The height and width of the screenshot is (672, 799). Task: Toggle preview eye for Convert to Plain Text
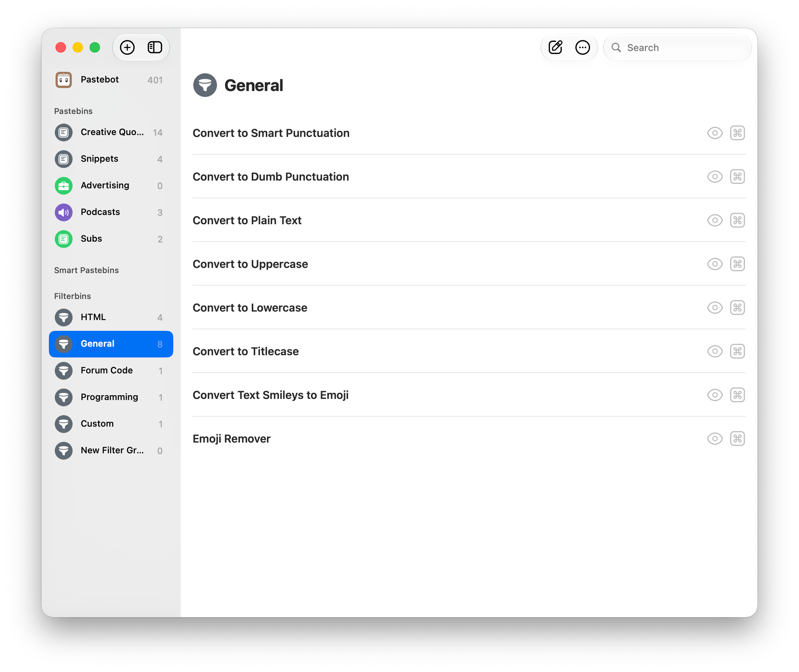pyautogui.click(x=715, y=220)
